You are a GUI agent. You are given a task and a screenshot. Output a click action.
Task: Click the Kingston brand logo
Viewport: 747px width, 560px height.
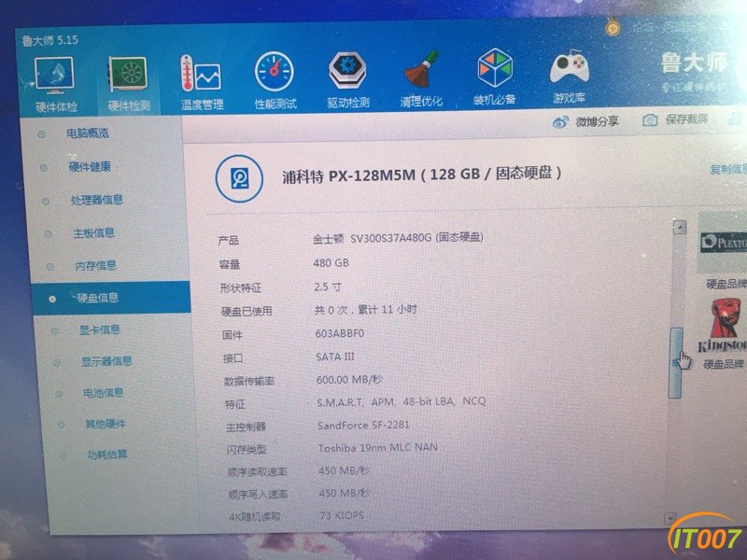723,326
